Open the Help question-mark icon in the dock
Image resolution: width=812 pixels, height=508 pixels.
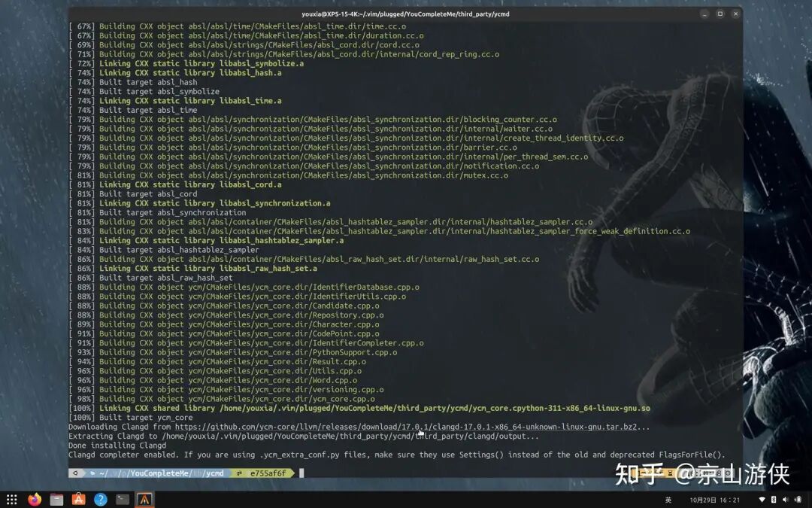coord(101,500)
